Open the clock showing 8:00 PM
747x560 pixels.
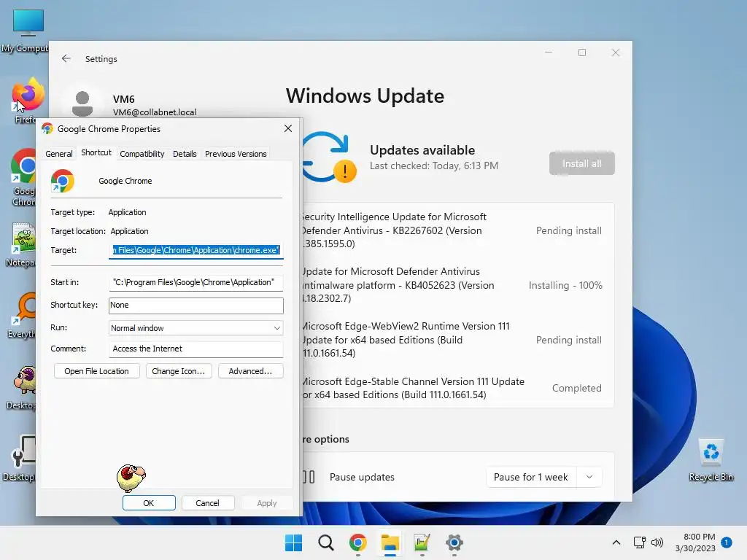(695, 542)
